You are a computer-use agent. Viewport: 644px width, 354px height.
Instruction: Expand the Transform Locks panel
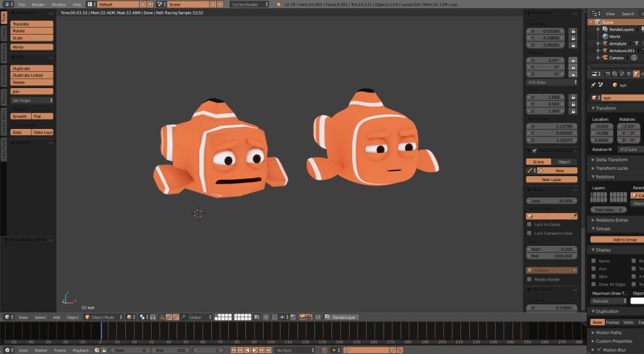pyautogui.click(x=611, y=168)
